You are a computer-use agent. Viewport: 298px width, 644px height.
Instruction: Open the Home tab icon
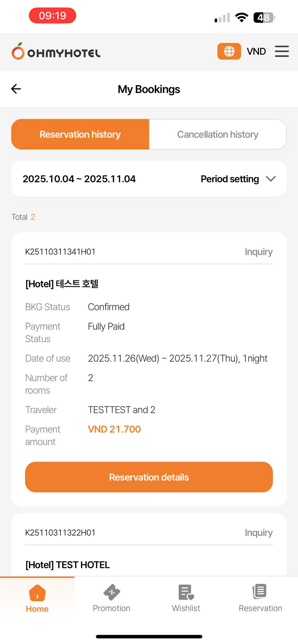tap(37, 593)
